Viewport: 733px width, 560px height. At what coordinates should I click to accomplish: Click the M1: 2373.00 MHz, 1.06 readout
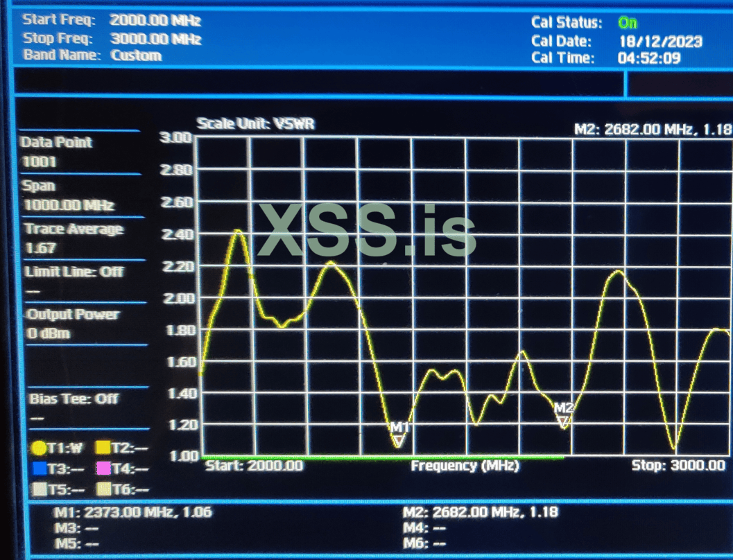132,512
